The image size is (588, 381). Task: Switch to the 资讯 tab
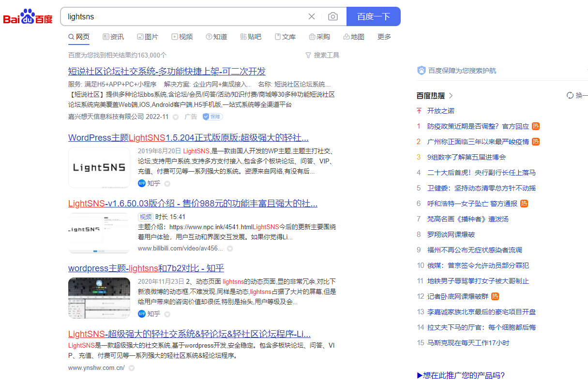coord(113,37)
